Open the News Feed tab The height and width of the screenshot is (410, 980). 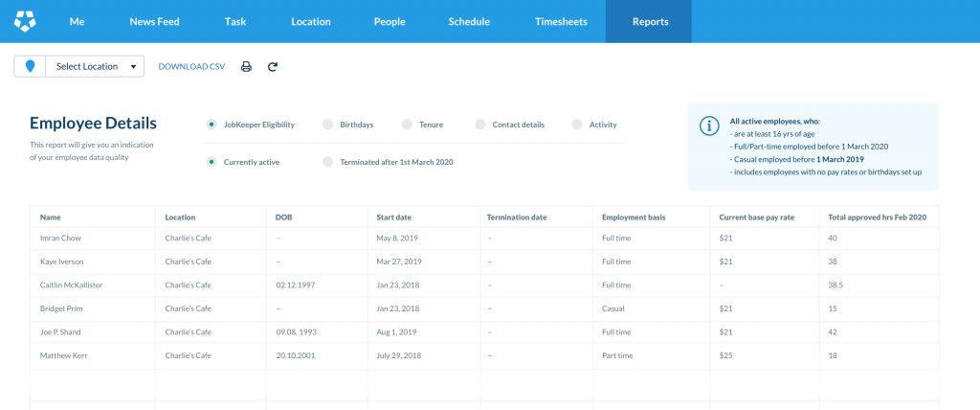[154, 21]
